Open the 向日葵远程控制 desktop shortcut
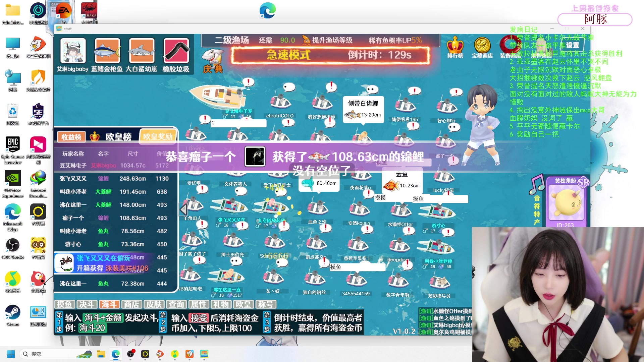Screen dimensions: 644x362 click(38, 150)
